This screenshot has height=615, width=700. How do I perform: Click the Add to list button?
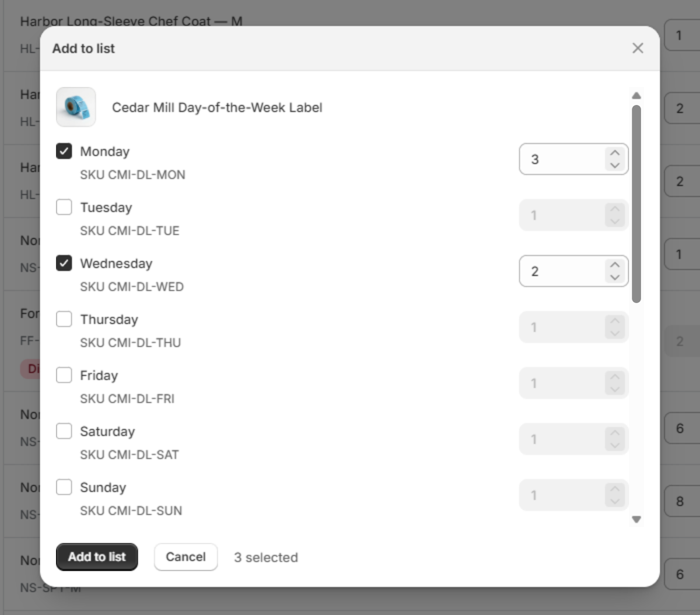(97, 557)
